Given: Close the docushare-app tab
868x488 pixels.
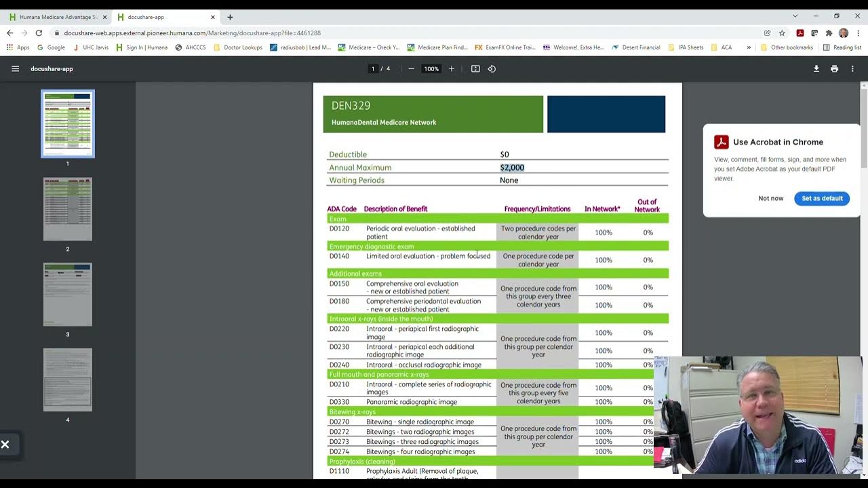Looking at the screenshot, I should 213,17.
